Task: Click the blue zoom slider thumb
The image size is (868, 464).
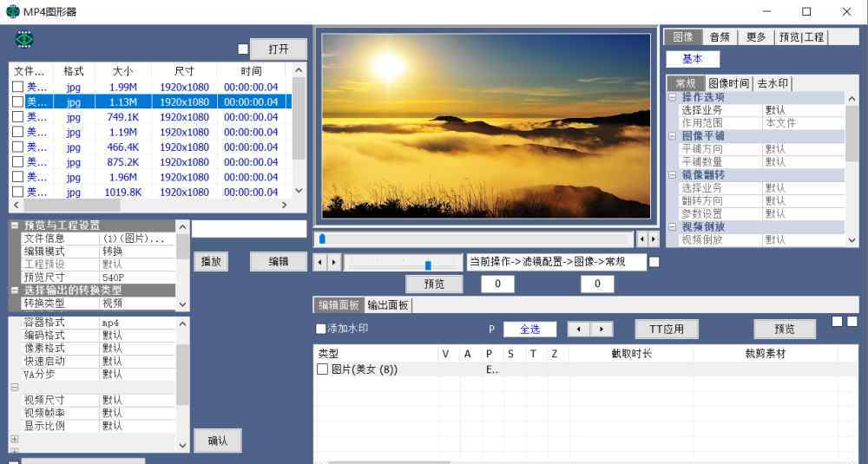Action: [x=428, y=265]
